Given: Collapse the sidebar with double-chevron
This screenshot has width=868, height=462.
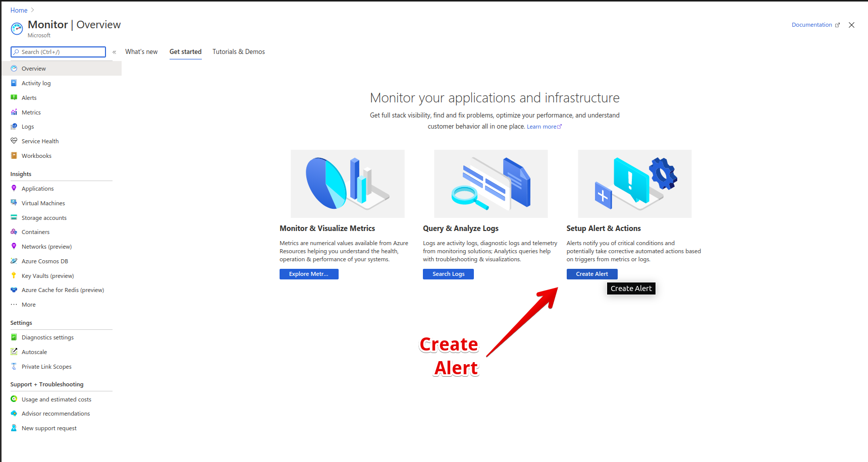Looking at the screenshot, I should pyautogui.click(x=114, y=52).
